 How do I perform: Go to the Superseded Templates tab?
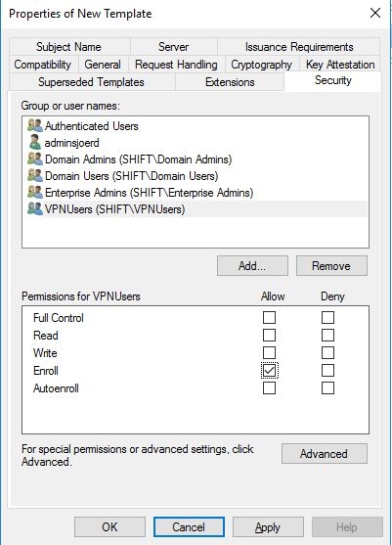click(x=91, y=82)
